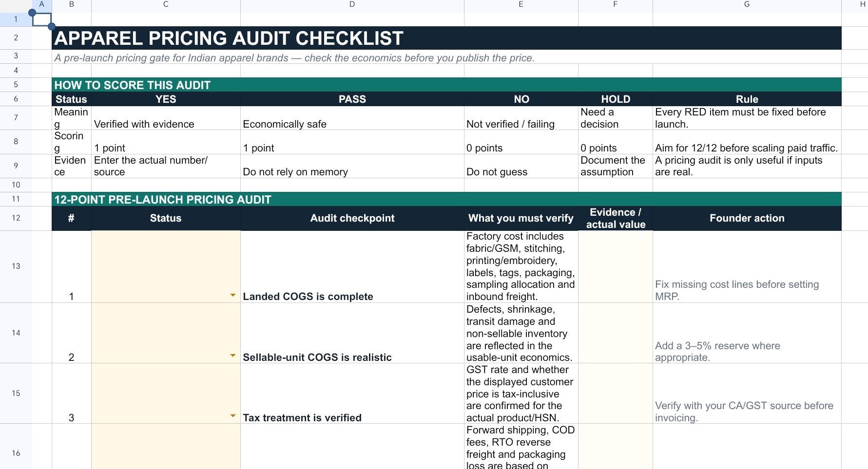Image resolution: width=868 pixels, height=469 pixels.
Task: Click the 'Fix missing cost lines' founder action
Action: 747,266
